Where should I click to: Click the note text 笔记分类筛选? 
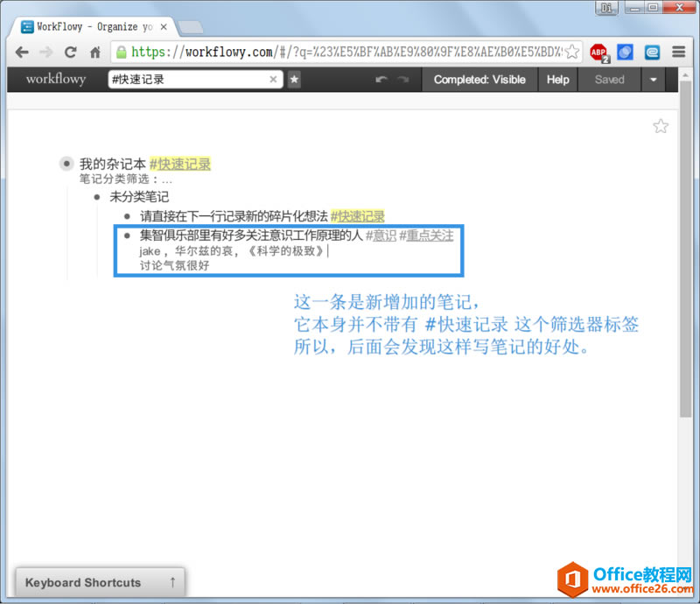(125, 179)
